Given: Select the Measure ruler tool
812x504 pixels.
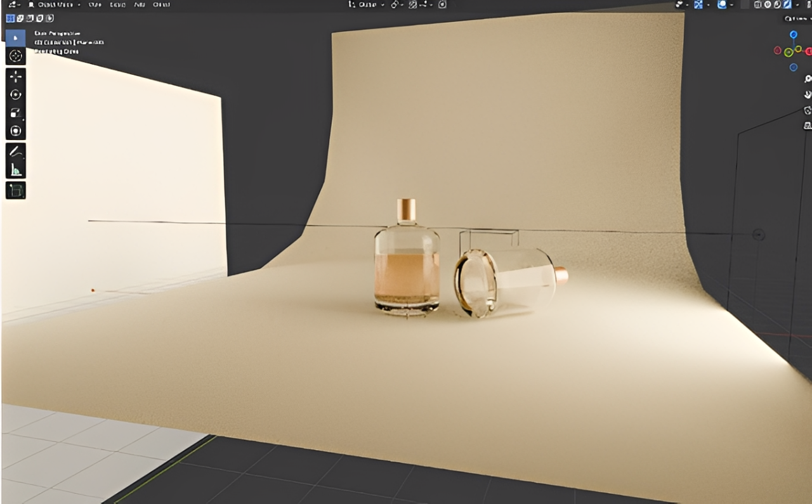Looking at the screenshot, I should pyautogui.click(x=15, y=170).
